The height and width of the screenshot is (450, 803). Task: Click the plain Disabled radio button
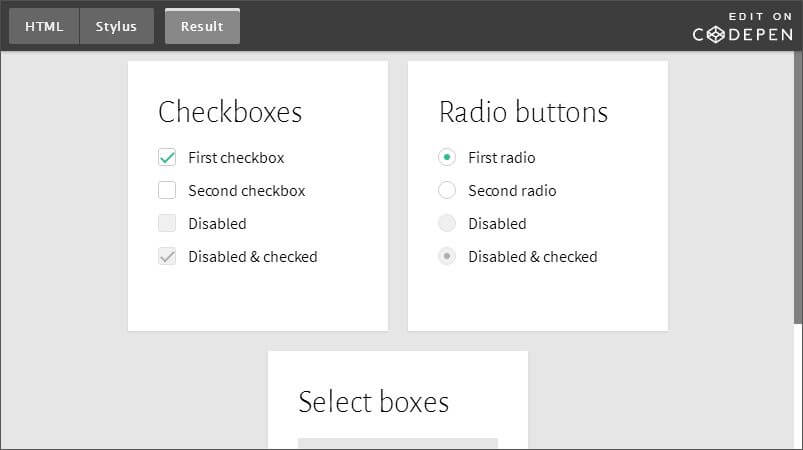447,223
